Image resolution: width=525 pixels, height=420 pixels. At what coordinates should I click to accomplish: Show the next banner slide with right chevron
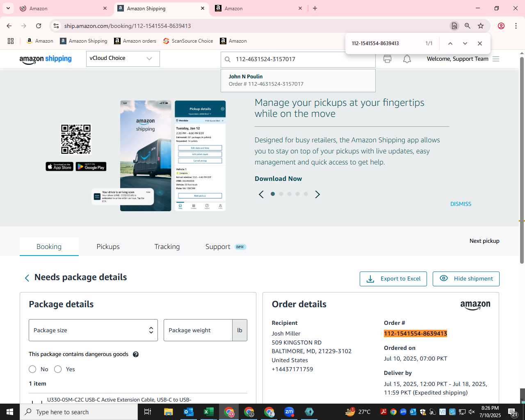coord(317,194)
